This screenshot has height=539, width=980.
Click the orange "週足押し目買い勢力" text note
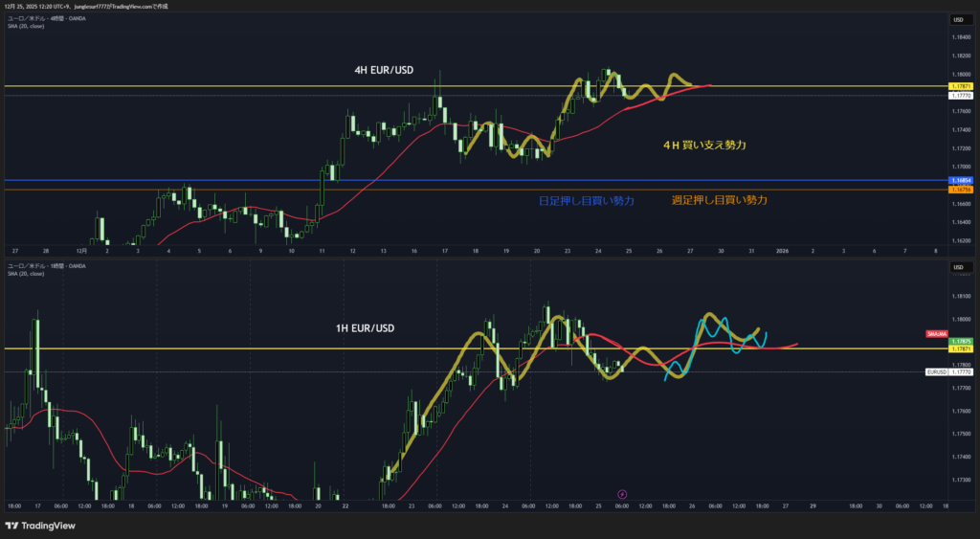pos(719,200)
